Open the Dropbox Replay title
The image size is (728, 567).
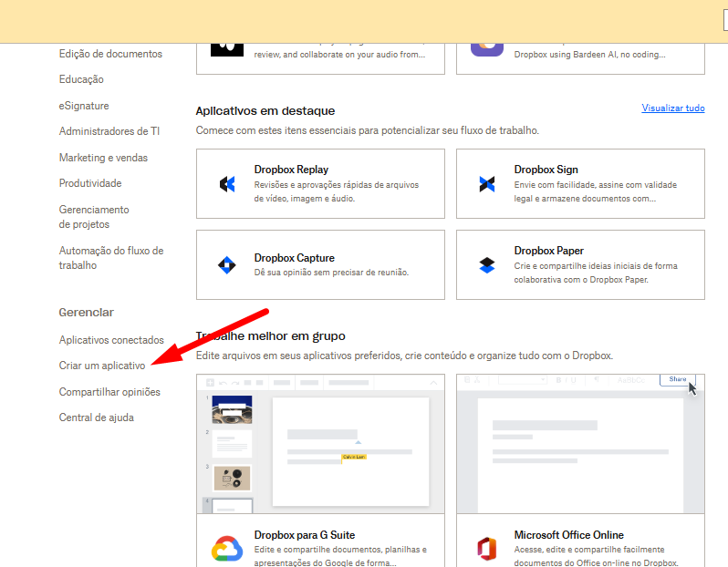coord(291,170)
